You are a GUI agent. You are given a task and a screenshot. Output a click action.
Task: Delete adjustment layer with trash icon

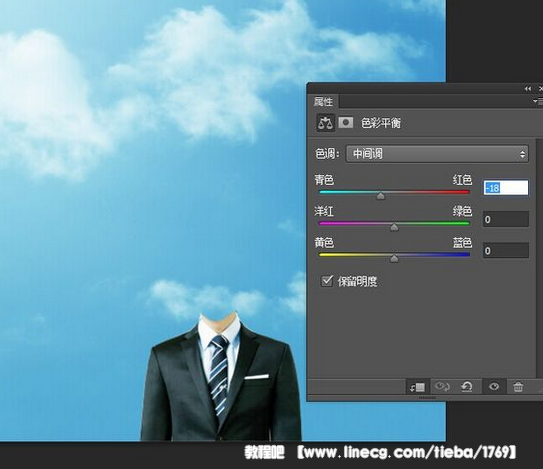(x=518, y=387)
